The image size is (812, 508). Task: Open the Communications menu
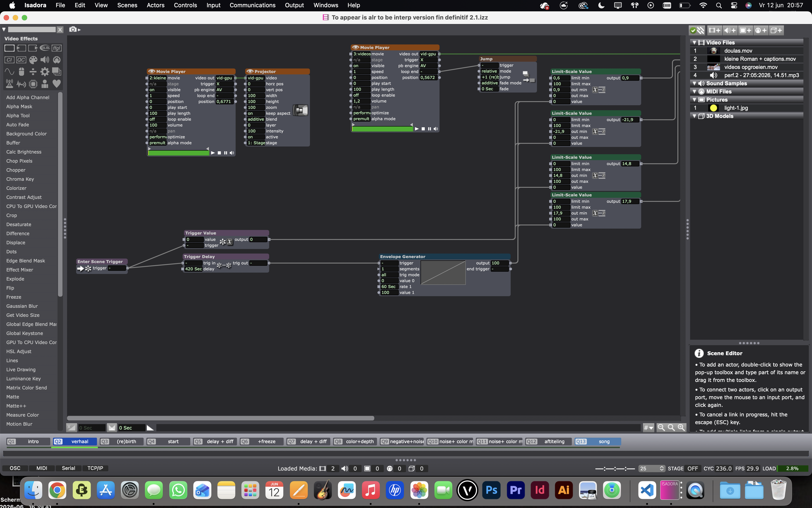point(252,5)
